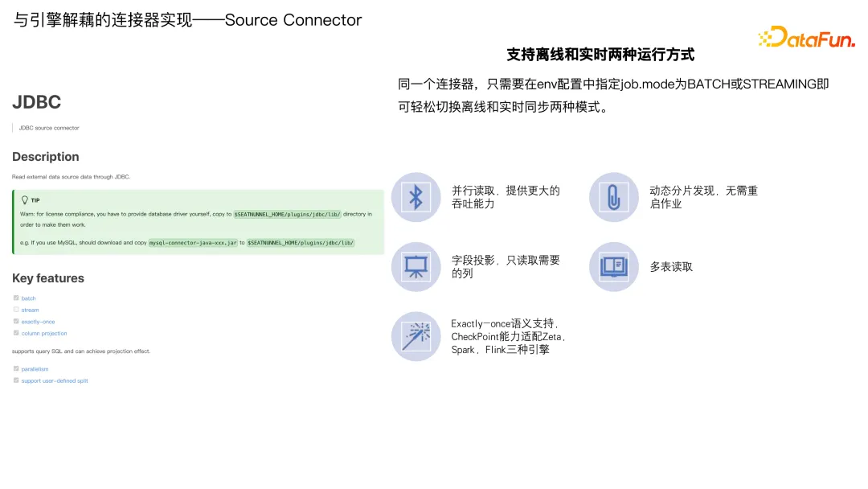Click the paperclip dynamic split icon
This screenshot has height=489, width=868.
tap(613, 197)
